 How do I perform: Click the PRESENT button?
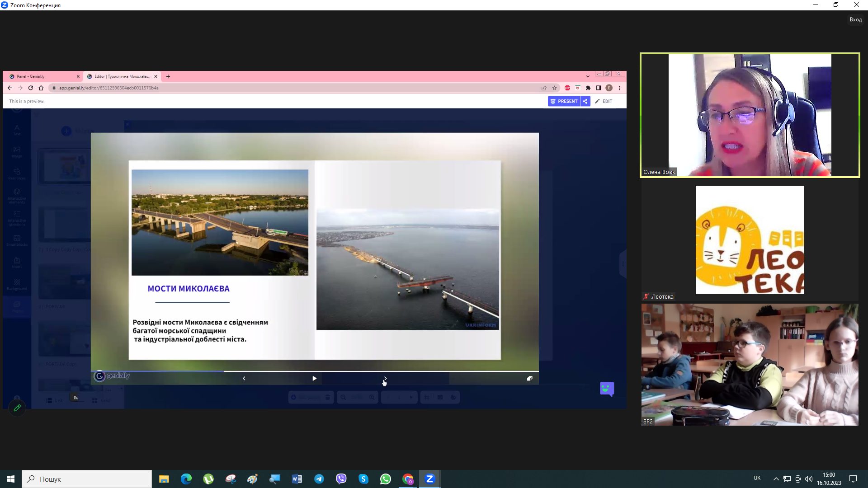563,101
